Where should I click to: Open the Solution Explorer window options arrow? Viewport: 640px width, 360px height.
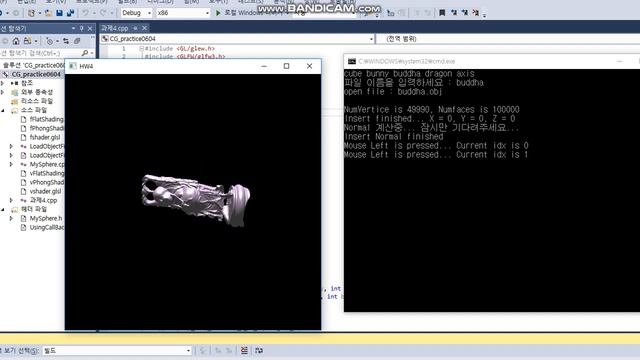[x=73, y=28]
